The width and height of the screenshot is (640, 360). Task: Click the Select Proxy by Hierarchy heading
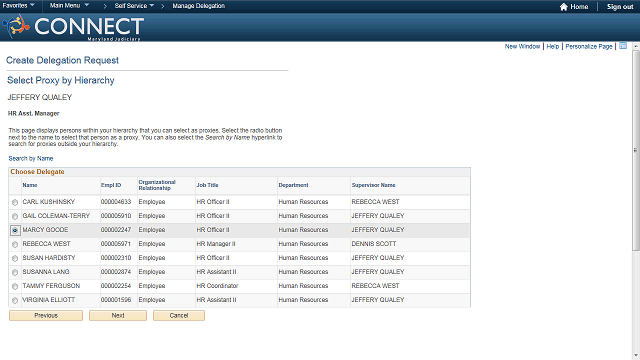61,80
